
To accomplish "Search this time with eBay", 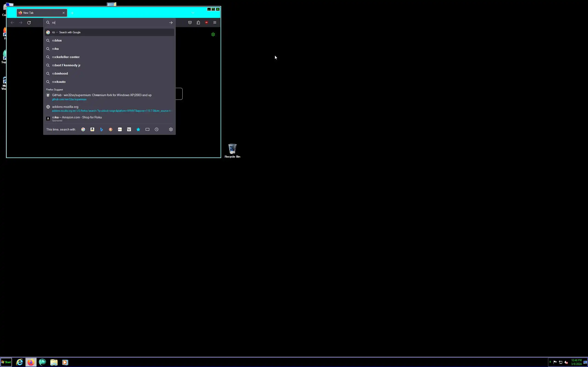I will point(120,129).
